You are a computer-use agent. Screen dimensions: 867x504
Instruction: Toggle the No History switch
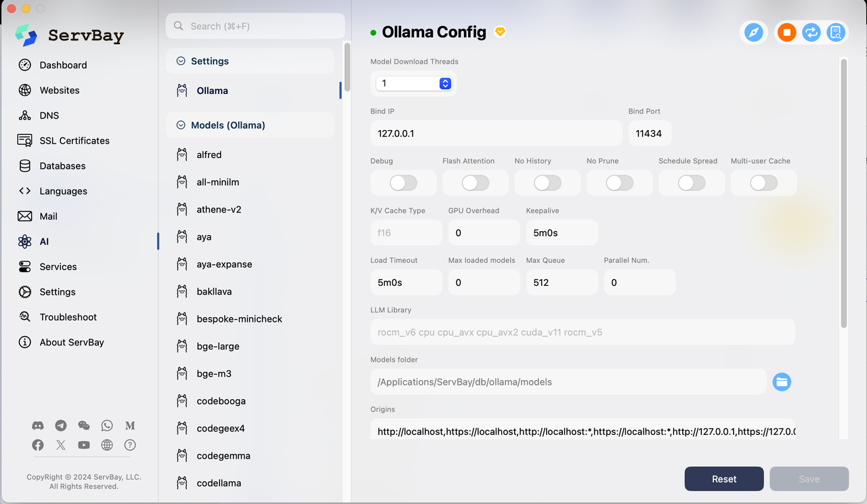547,183
